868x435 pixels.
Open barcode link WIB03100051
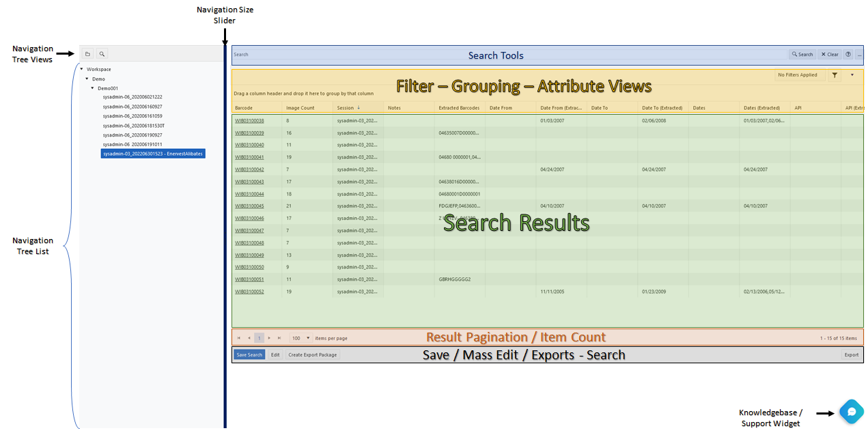click(x=249, y=279)
